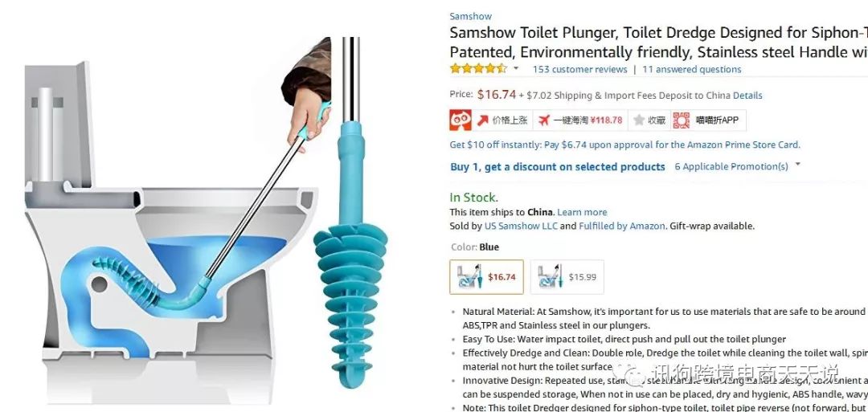This screenshot has height=412, width=868.
Task: Click the red airplane haitao icon
Action: [543, 120]
